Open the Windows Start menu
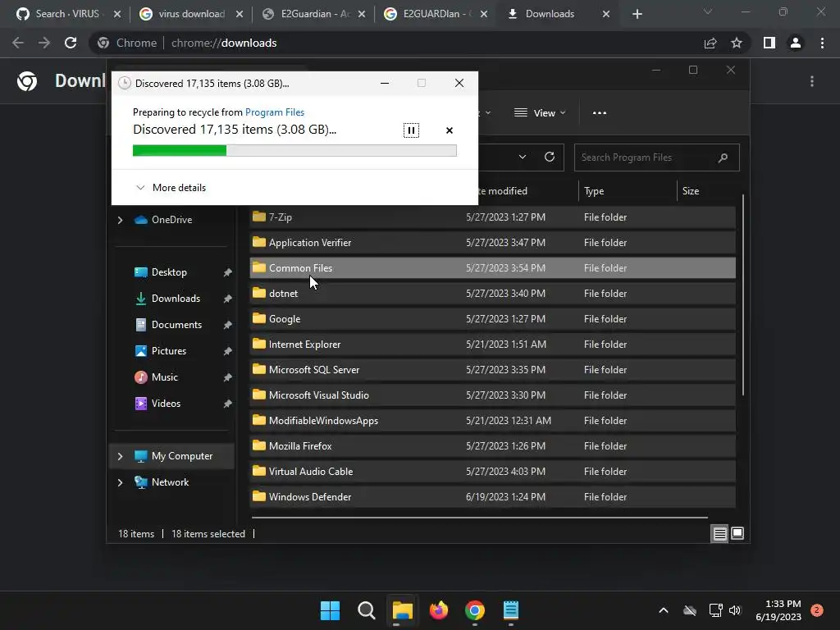The image size is (840, 630). (330, 610)
